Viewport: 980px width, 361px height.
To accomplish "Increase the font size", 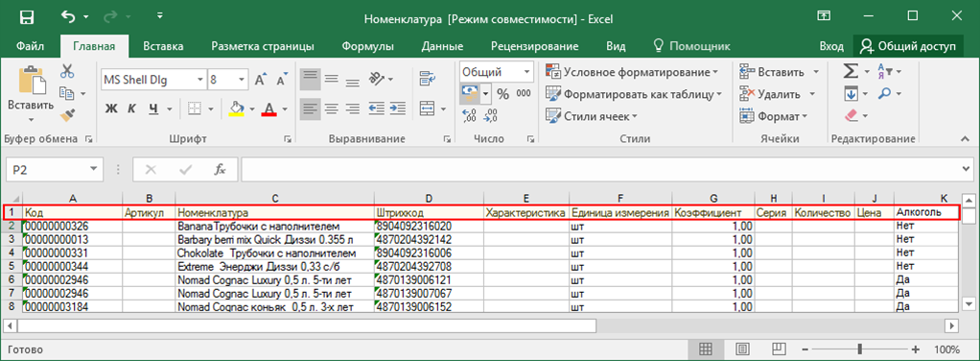I will [260, 80].
